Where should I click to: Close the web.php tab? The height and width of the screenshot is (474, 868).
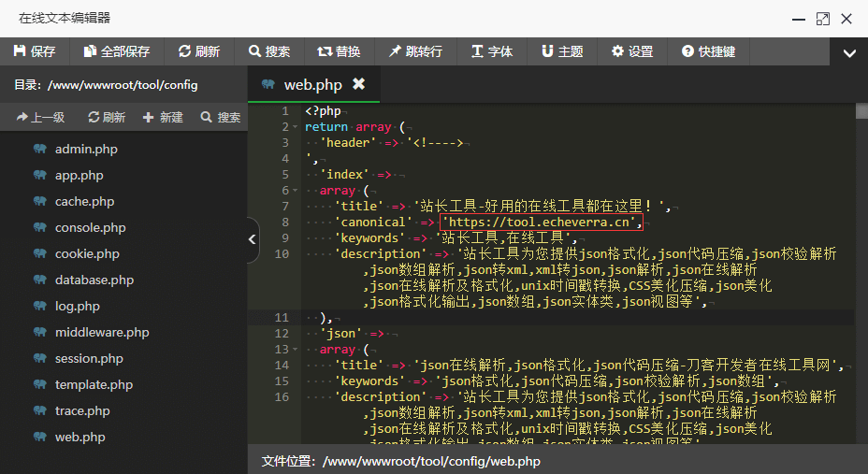[x=359, y=83]
